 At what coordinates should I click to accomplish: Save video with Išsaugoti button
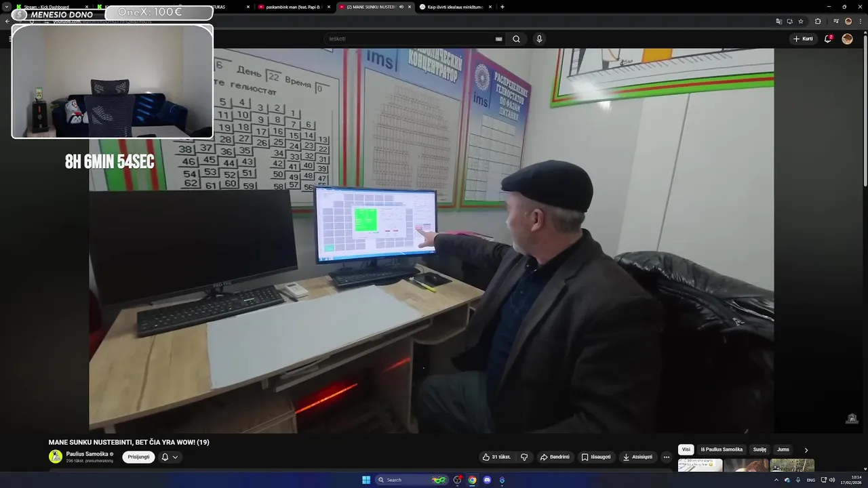coord(596,457)
